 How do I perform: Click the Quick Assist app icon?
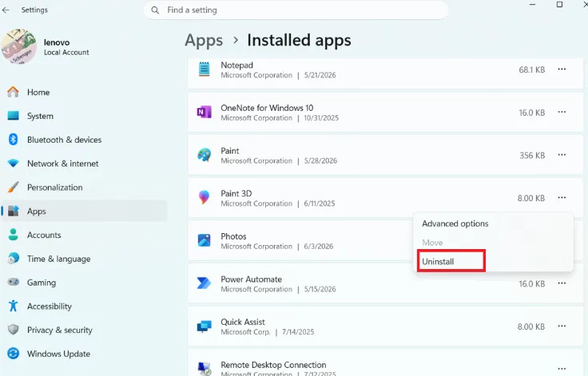(x=204, y=327)
